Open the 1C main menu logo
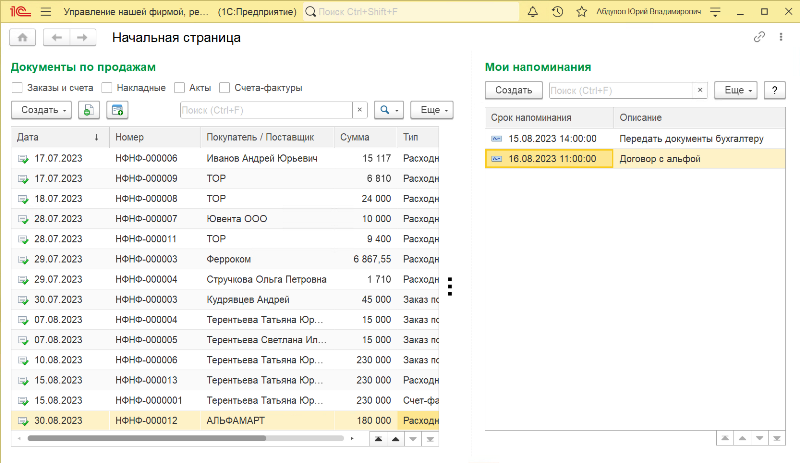 pos(20,11)
